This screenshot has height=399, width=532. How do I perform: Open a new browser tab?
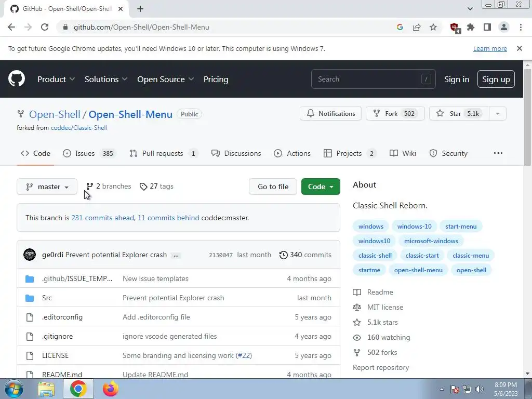click(x=140, y=9)
